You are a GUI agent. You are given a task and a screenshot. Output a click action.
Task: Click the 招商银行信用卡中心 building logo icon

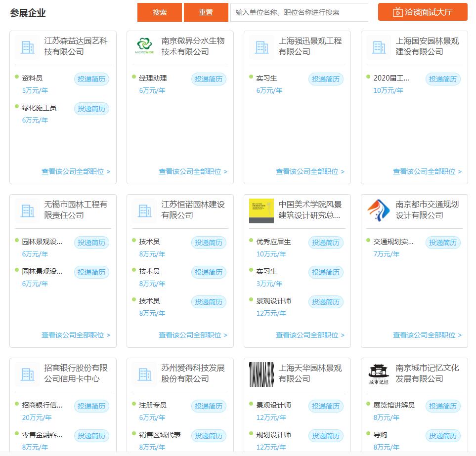[27, 374]
